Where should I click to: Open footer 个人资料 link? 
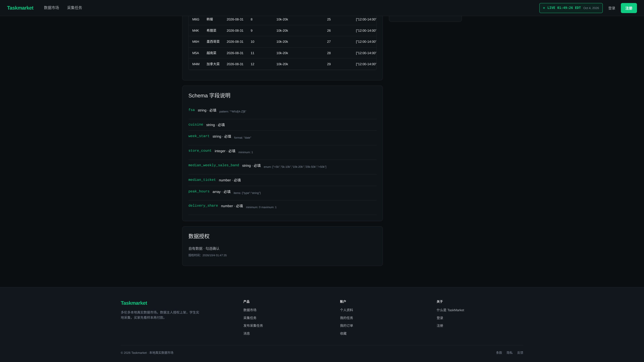click(x=346, y=310)
